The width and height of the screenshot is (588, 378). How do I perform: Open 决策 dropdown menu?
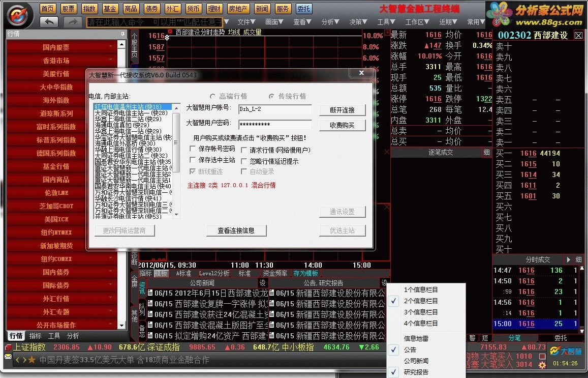tap(358, 22)
